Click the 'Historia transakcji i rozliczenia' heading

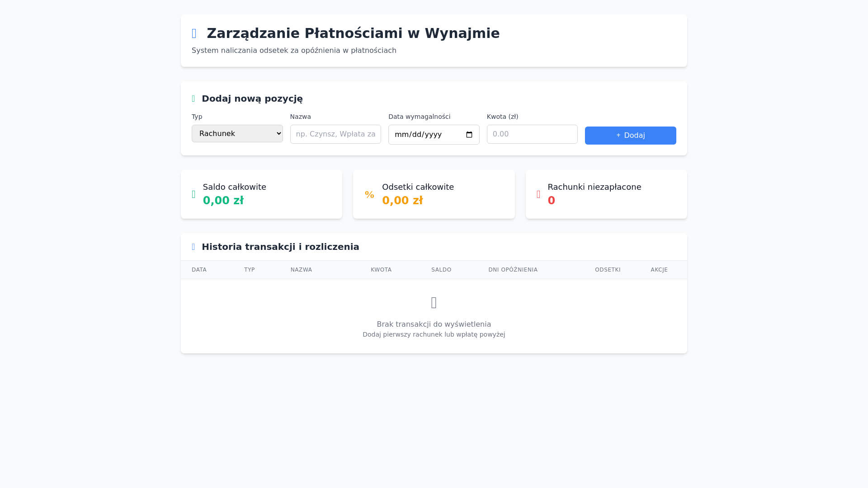tap(280, 247)
